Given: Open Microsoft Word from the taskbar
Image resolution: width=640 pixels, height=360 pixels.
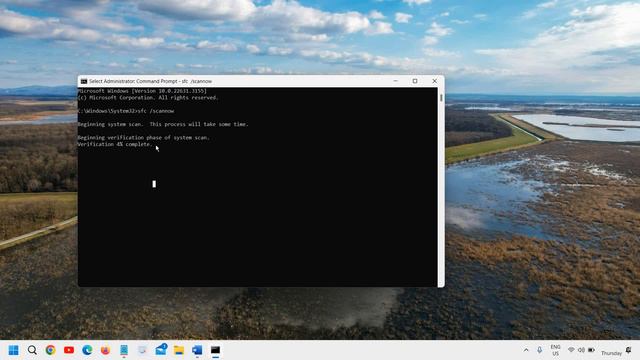Looking at the screenshot, I should pyautogui.click(x=197, y=350).
